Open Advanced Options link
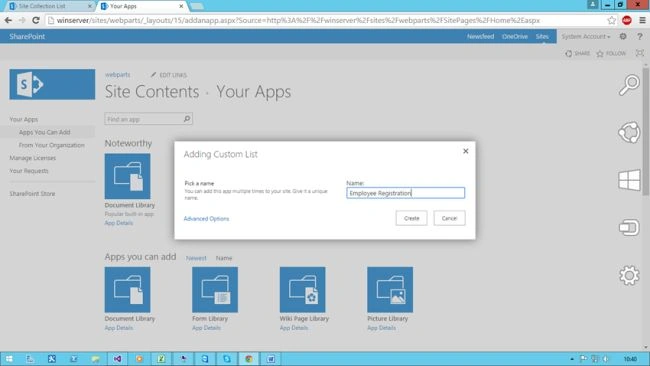This screenshot has width=650, height=366. [206, 218]
